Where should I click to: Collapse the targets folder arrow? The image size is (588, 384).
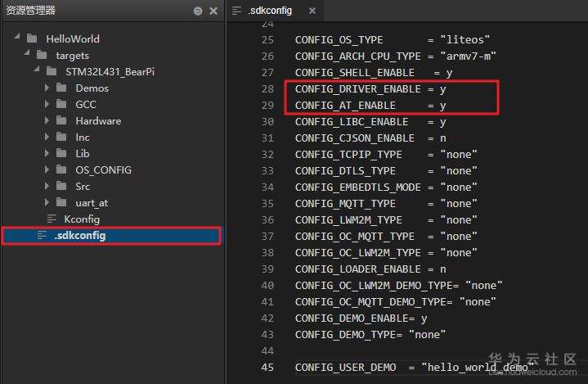[27, 53]
